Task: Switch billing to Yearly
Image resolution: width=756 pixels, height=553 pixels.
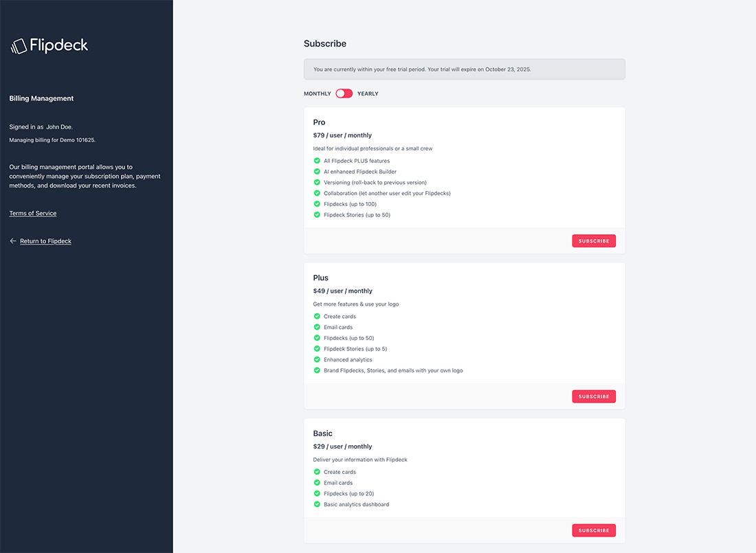Action: [368, 93]
